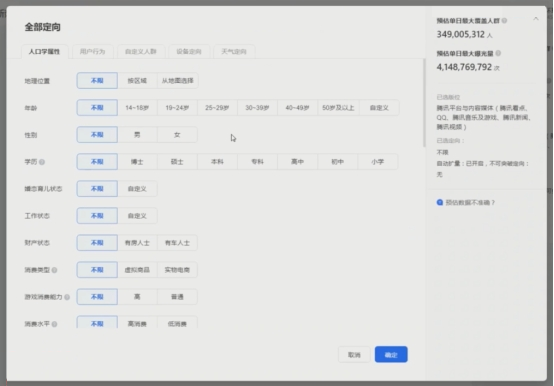Click info icon beside 预估单日最大覆盖人群
The width and height of the screenshot is (554, 386).
click(x=505, y=21)
